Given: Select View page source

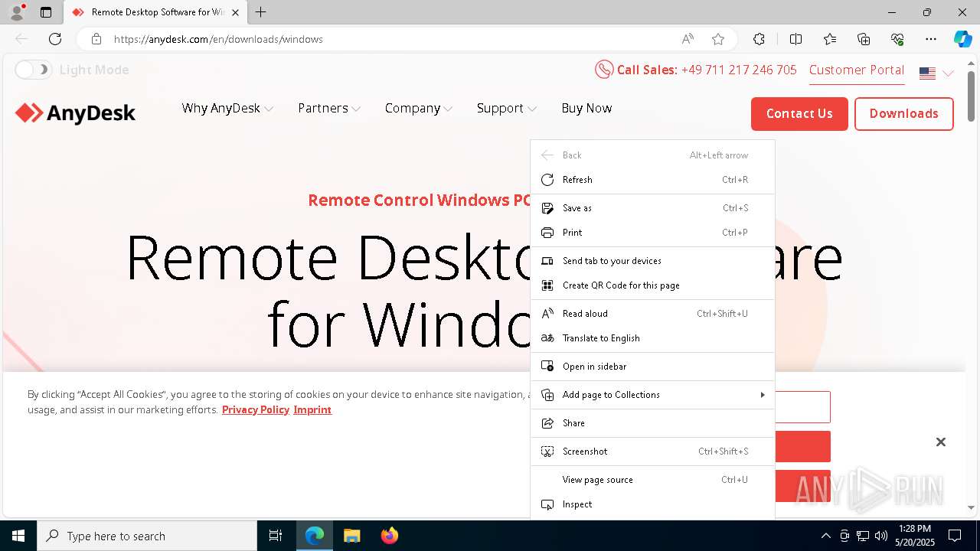Looking at the screenshot, I should click(652, 480).
